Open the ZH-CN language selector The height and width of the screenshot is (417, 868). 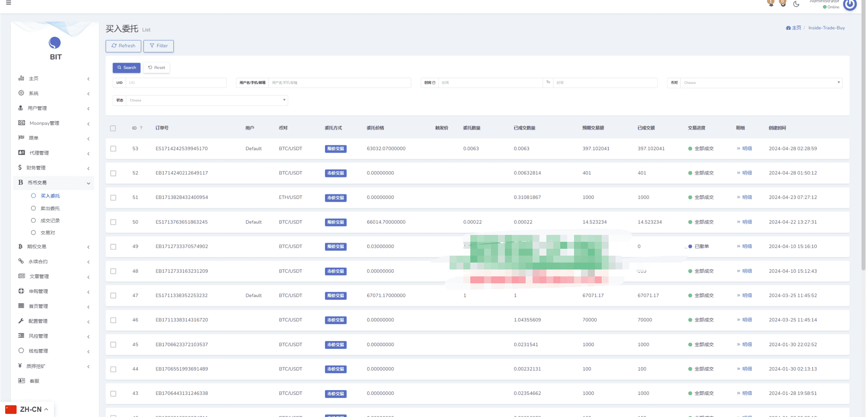pyautogui.click(x=27, y=409)
